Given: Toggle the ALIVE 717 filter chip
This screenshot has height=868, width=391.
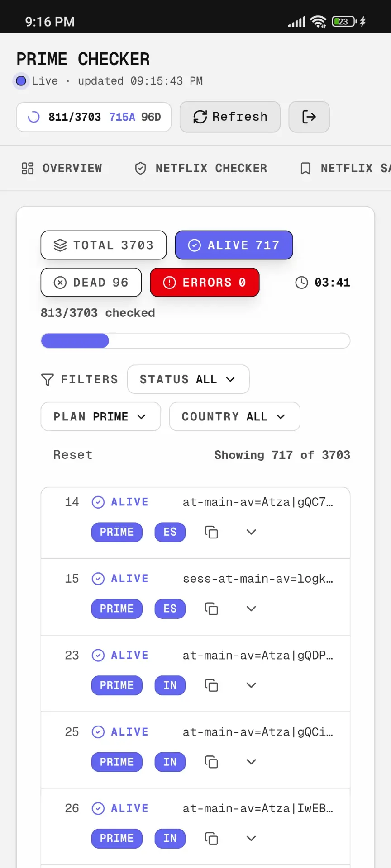Looking at the screenshot, I should click(234, 245).
